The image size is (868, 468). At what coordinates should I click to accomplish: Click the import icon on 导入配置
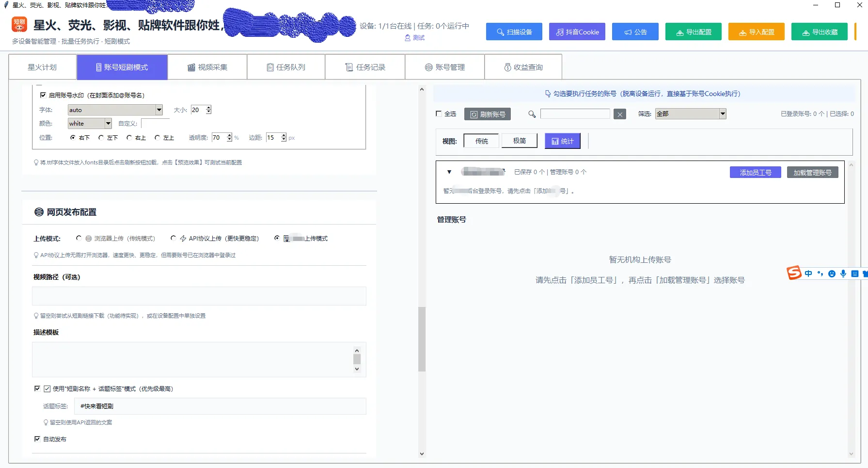742,32
